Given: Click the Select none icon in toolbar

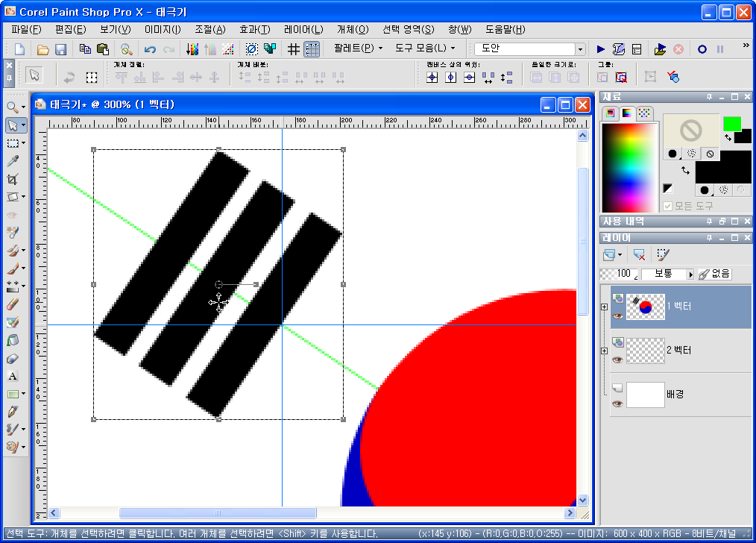Looking at the screenshot, I should 252,48.
